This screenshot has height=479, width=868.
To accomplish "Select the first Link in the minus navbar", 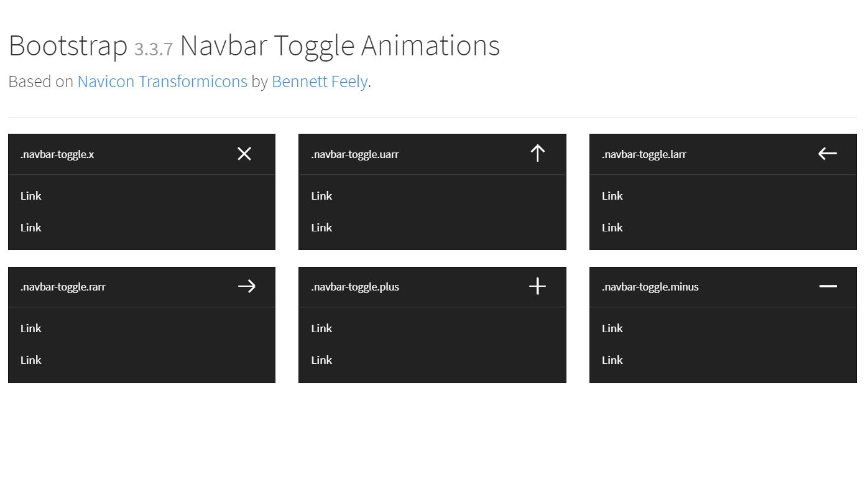I will pos(611,328).
